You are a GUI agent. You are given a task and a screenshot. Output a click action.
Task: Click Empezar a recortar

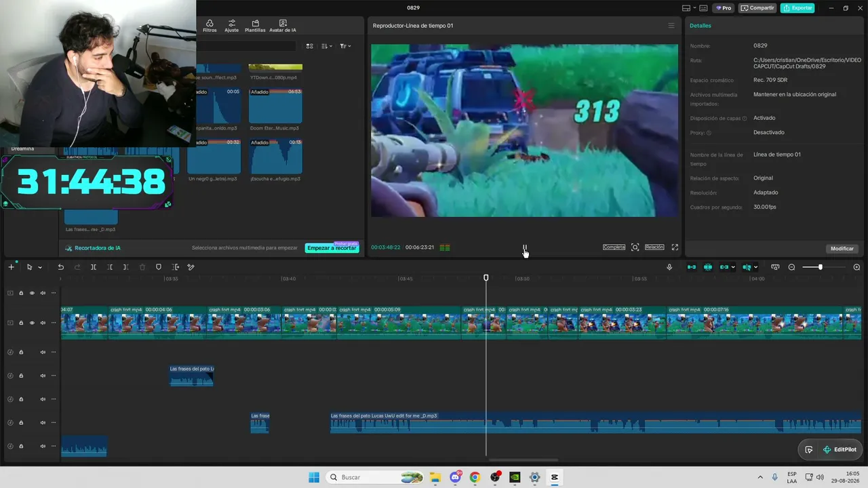tap(332, 248)
